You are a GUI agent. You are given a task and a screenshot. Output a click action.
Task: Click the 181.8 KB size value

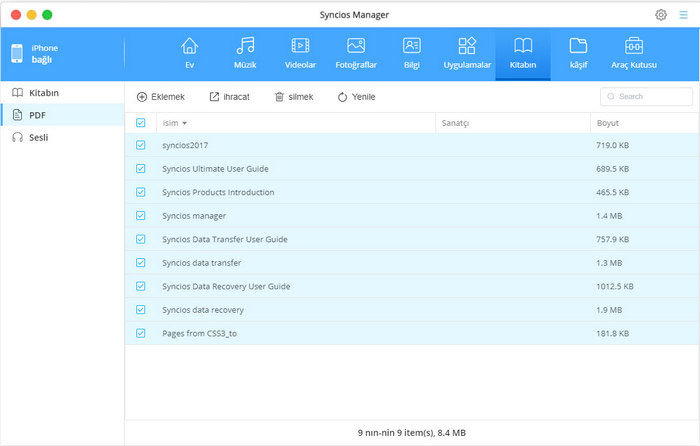click(612, 333)
